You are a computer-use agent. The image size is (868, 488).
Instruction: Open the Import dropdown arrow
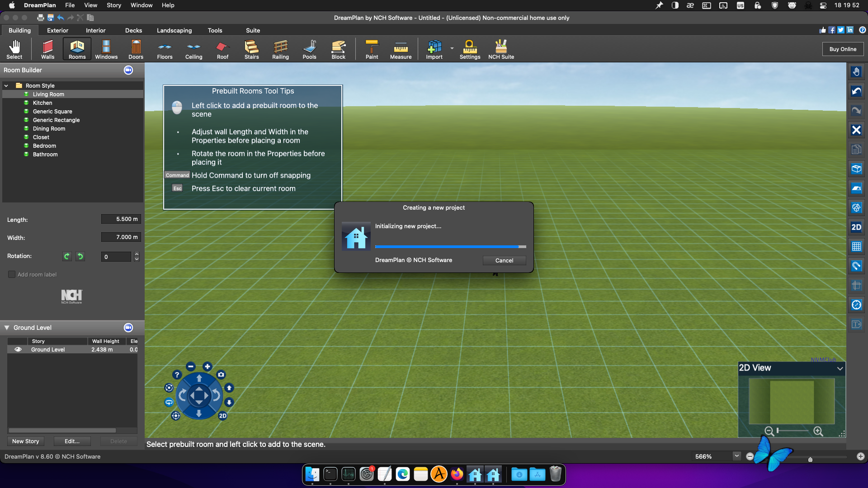point(452,48)
